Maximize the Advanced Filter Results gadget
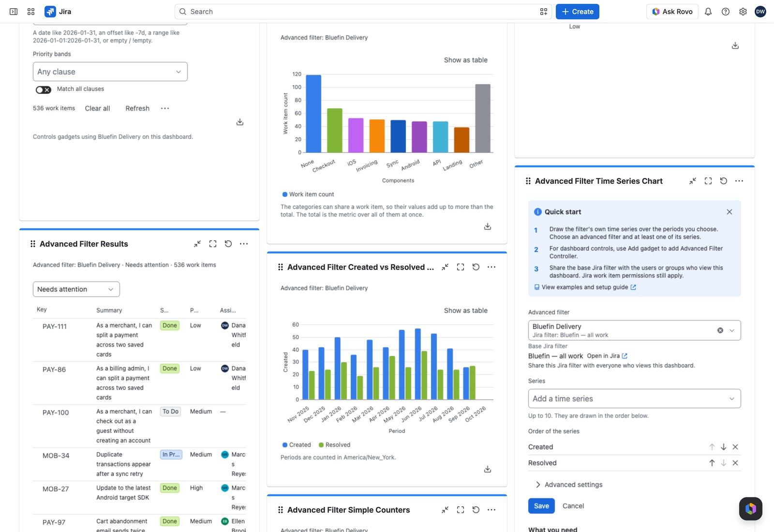 (x=213, y=244)
